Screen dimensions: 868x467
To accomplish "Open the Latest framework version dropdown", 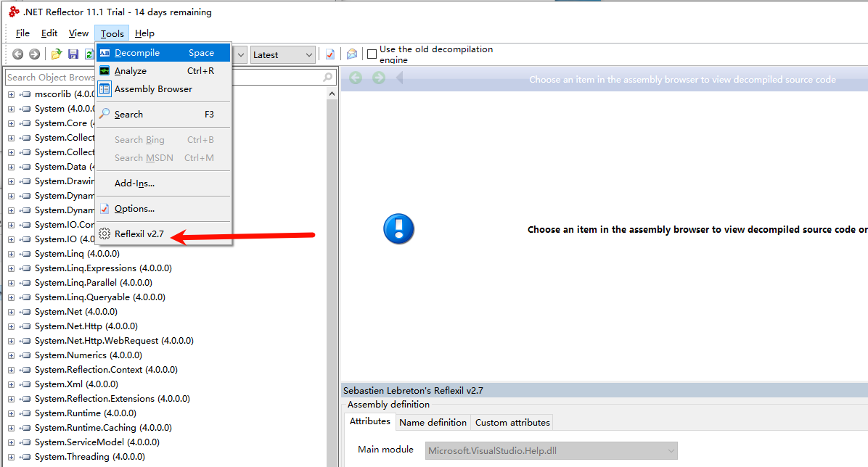I will pos(283,55).
